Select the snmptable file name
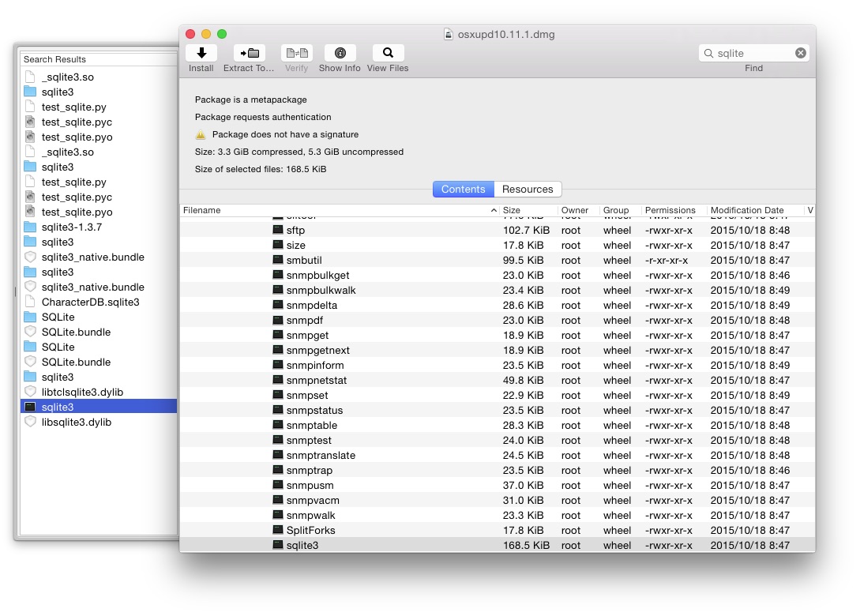This screenshot has width=860, height=616. [311, 425]
